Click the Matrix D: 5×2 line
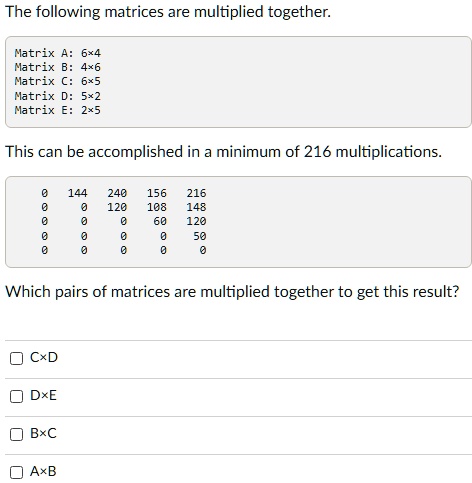The image size is (472, 483). [x=57, y=96]
